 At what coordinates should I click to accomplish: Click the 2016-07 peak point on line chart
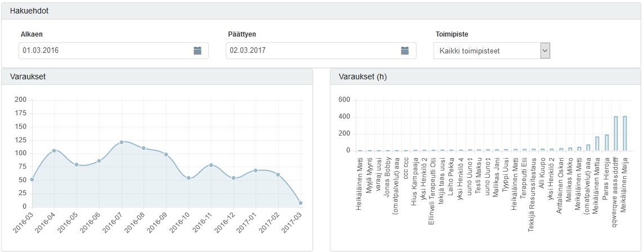pos(121,142)
